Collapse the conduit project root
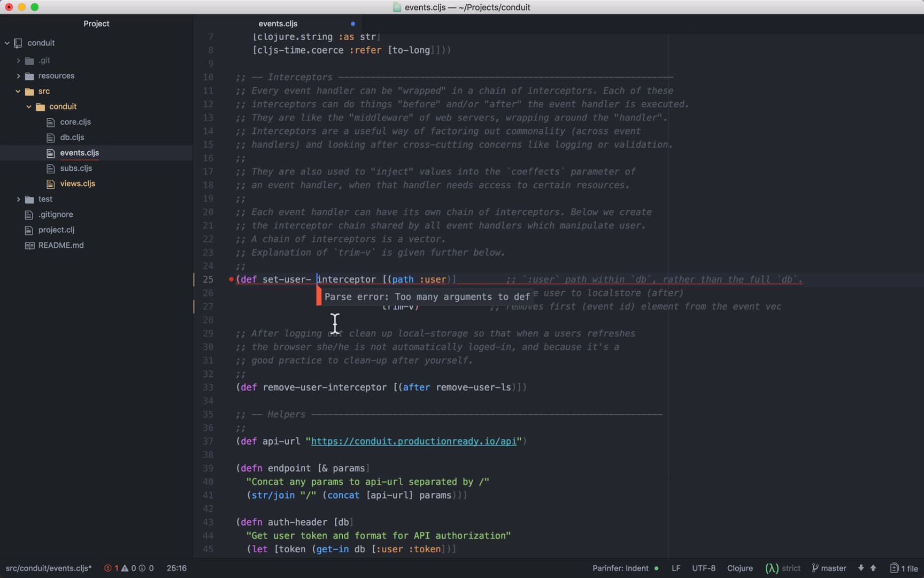 (6, 43)
